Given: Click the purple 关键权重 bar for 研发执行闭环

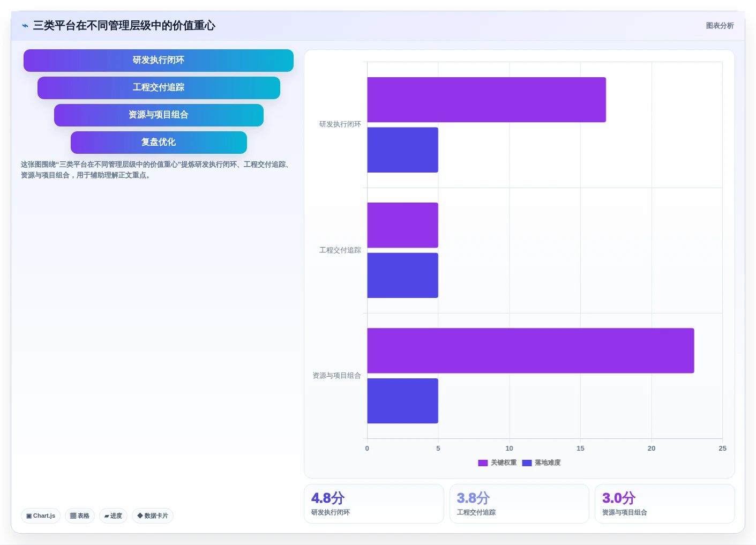Looking at the screenshot, I should 486,100.
